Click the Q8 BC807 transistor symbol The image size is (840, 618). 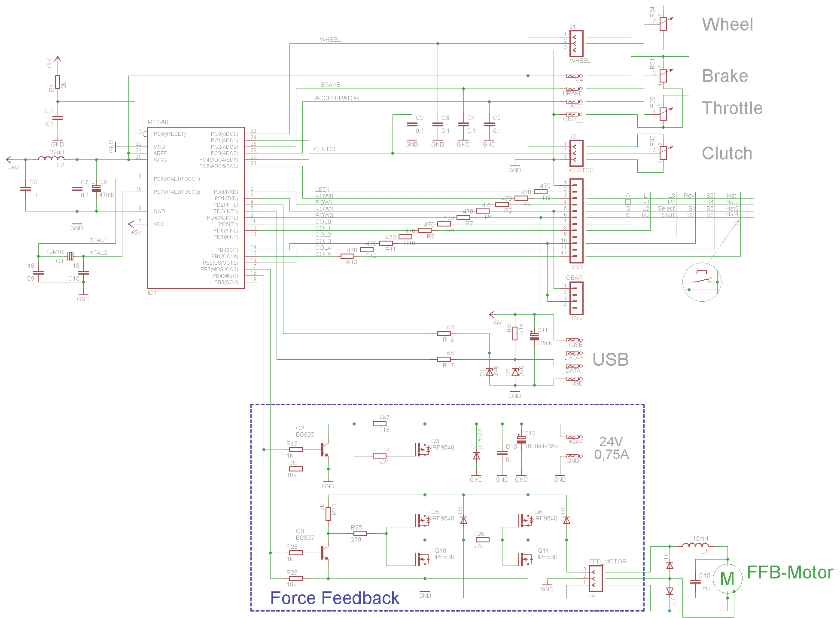(x=325, y=553)
